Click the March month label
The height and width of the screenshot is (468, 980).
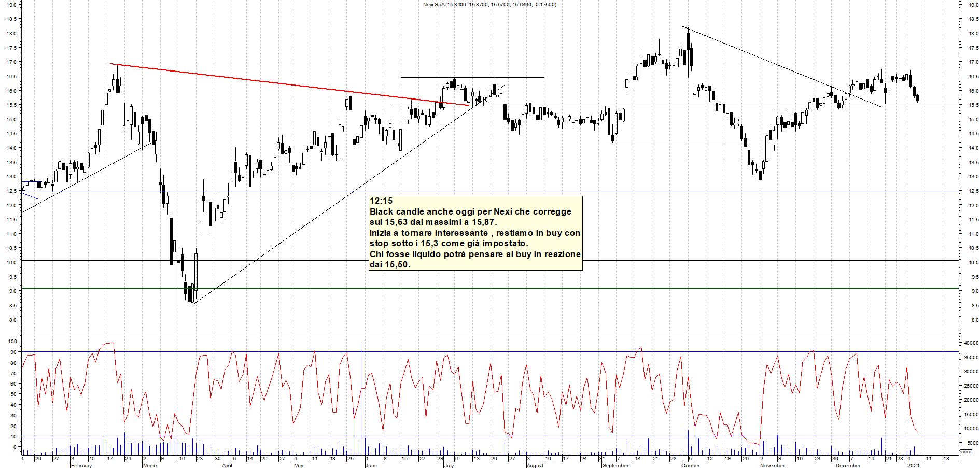[x=150, y=465]
